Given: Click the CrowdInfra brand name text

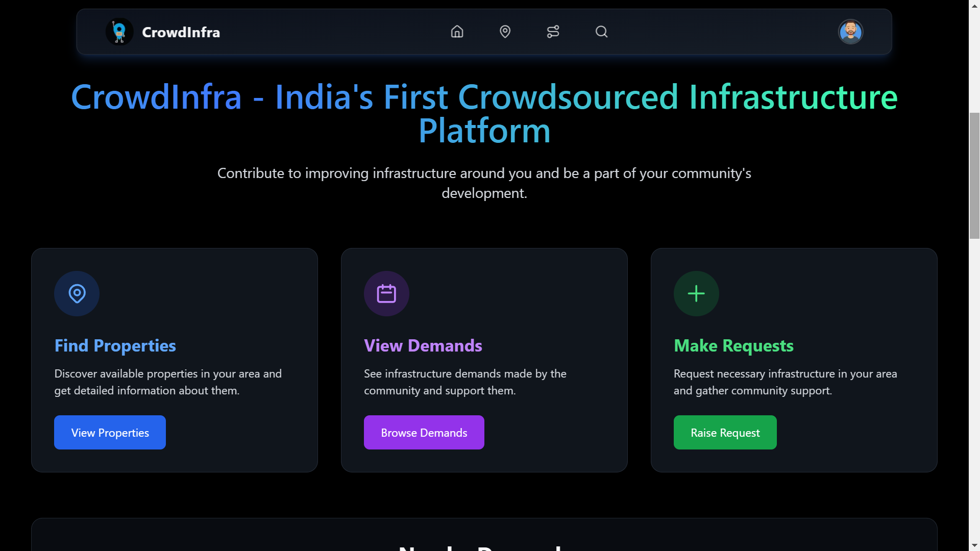Looking at the screenshot, I should (181, 32).
